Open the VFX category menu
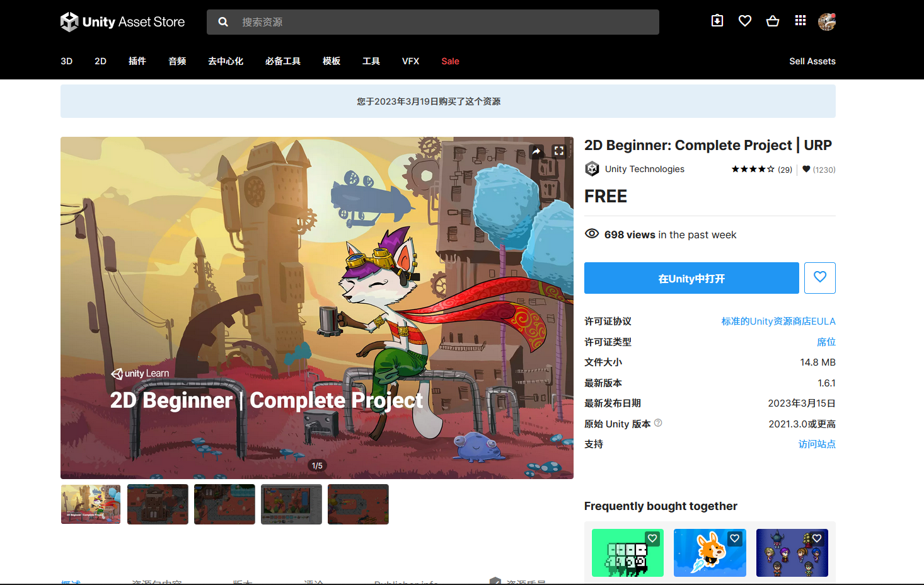The image size is (924, 585). (411, 61)
